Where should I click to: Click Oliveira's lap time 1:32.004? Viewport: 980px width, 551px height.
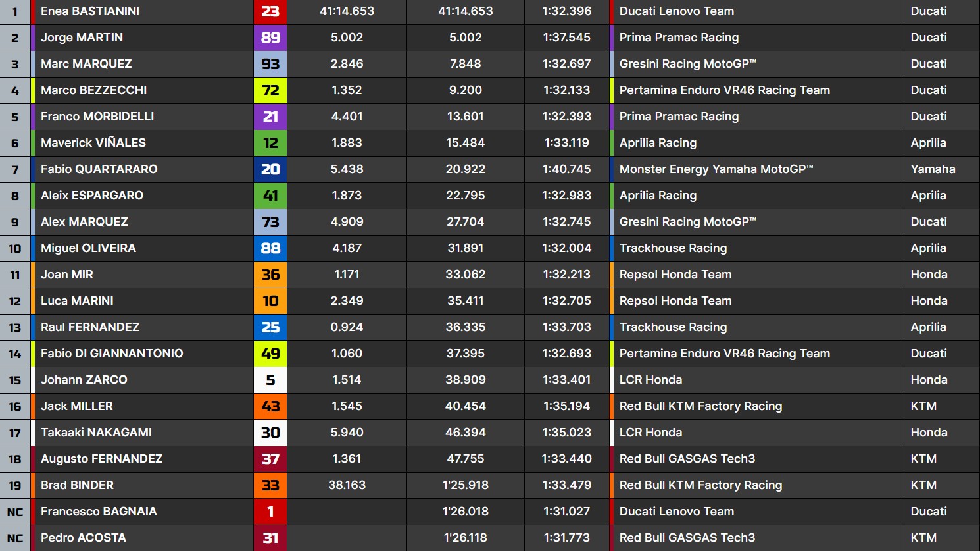point(567,248)
